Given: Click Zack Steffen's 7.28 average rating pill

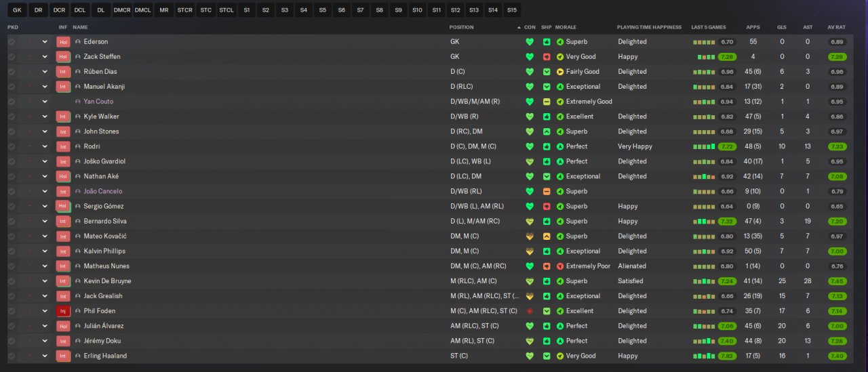Looking at the screenshot, I should (837, 57).
